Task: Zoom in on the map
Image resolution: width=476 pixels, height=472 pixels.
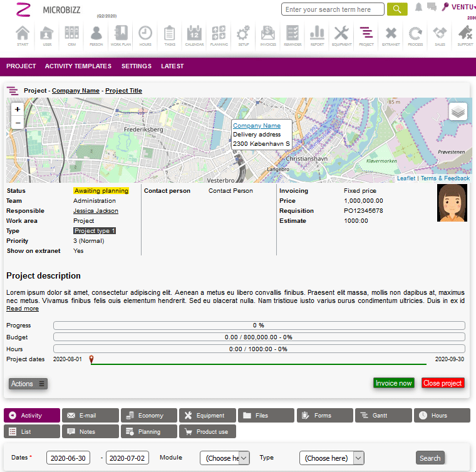Action: (x=18, y=109)
